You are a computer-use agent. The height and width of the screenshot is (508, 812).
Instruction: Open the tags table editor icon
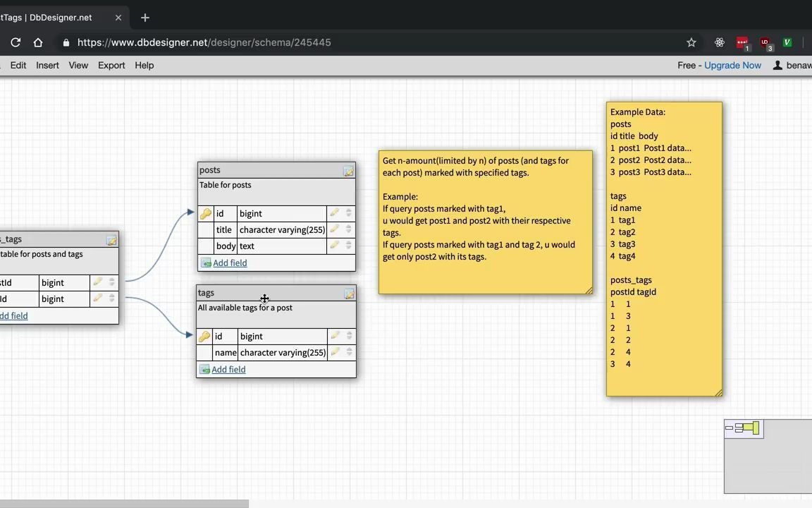tap(349, 294)
